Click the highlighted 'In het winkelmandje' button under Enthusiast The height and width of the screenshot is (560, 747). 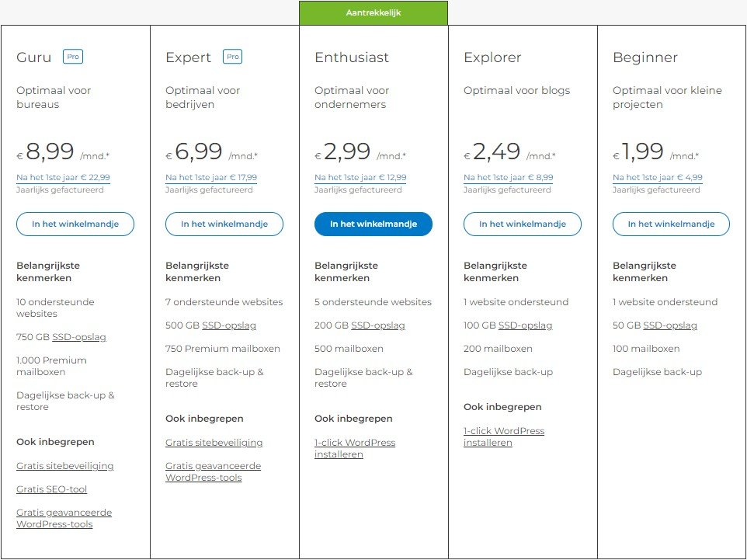pos(373,224)
